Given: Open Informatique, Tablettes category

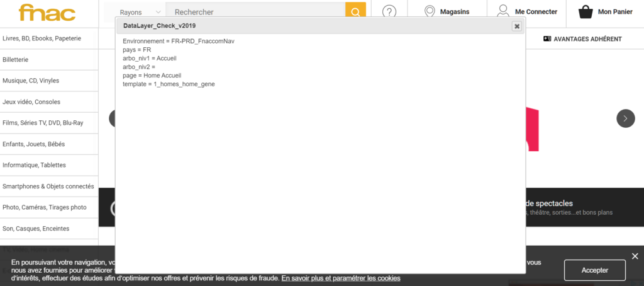Looking at the screenshot, I should click(x=35, y=165).
